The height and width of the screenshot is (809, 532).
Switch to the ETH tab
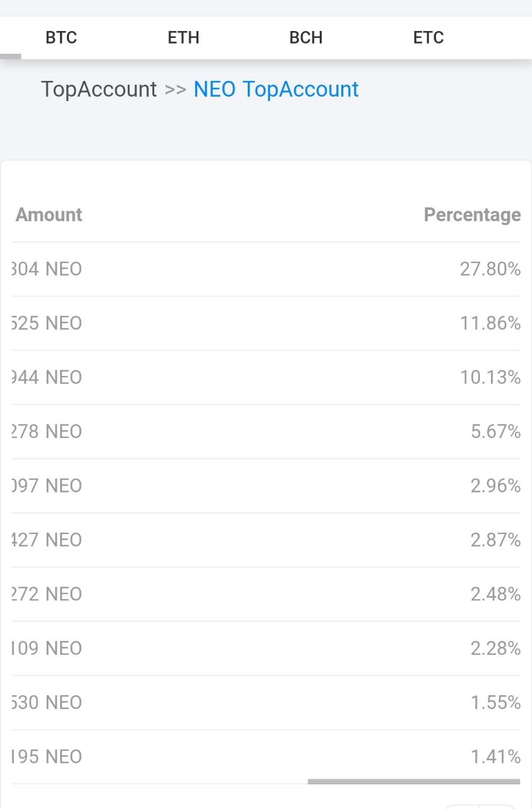click(183, 38)
